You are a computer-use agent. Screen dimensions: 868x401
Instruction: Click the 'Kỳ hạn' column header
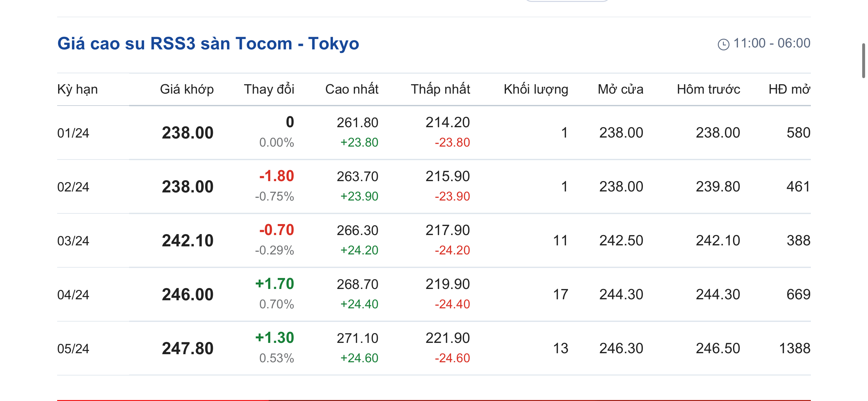point(77,89)
